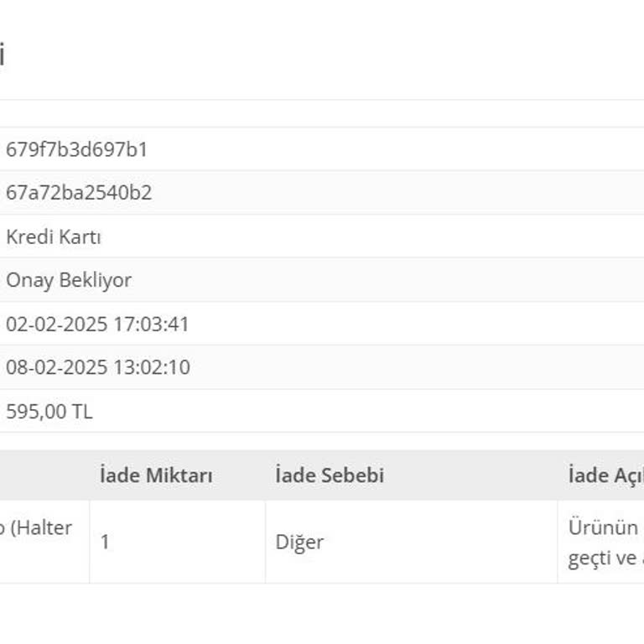Select the Diğer return reason cell
The height and width of the screenshot is (644, 644).
pos(299,542)
